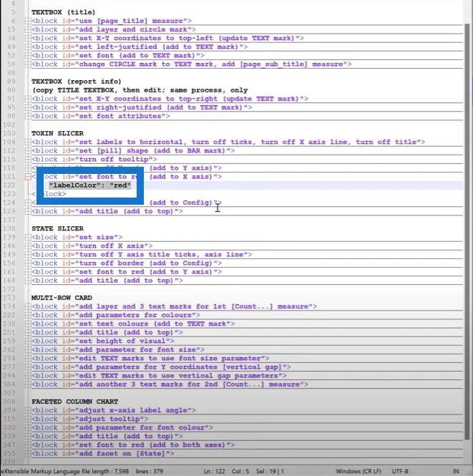Expand 'set X-Y coordinates to top-left' fold
The width and height of the screenshot is (473, 476).
tap(28, 38)
